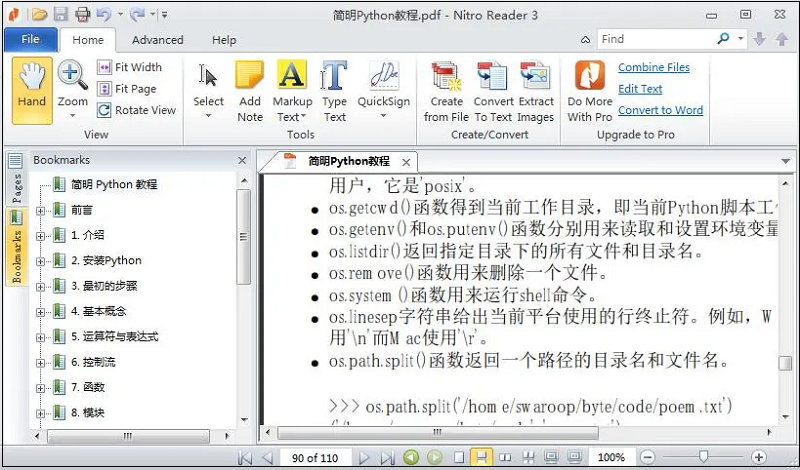This screenshot has width=800, height=470.
Task: Enable single page layout view
Action: click(459, 457)
